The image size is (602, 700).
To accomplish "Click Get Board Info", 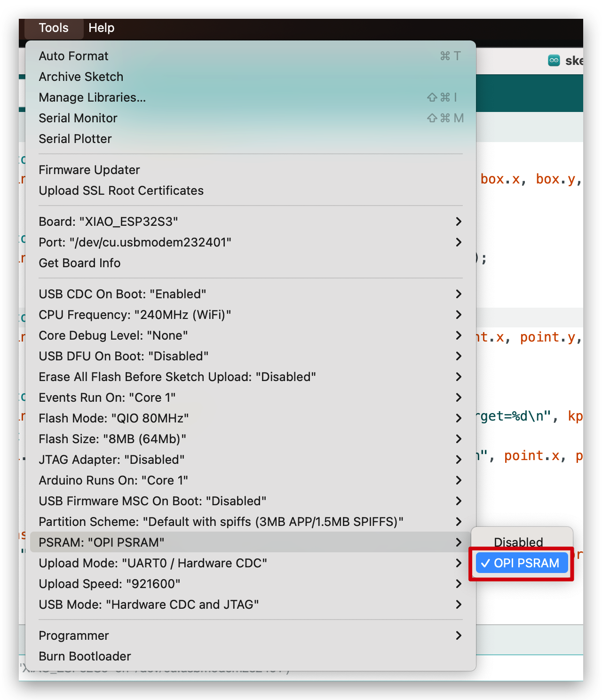I will coord(251,263).
